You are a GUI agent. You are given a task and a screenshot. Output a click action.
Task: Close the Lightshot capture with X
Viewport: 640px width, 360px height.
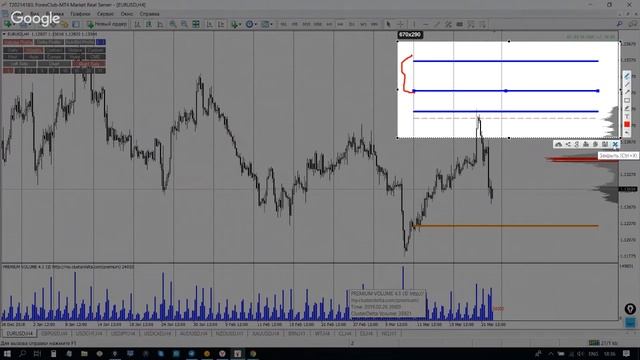coord(615,144)
